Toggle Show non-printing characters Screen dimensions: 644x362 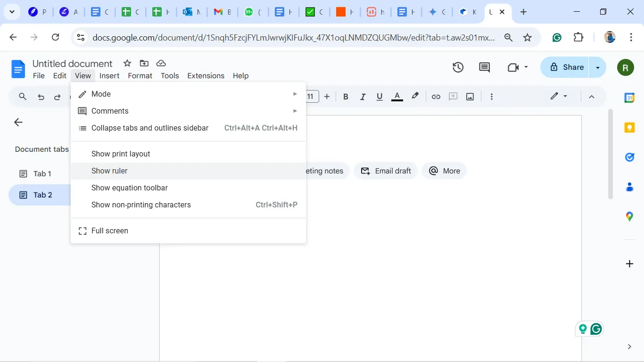(x=188, y=205)
